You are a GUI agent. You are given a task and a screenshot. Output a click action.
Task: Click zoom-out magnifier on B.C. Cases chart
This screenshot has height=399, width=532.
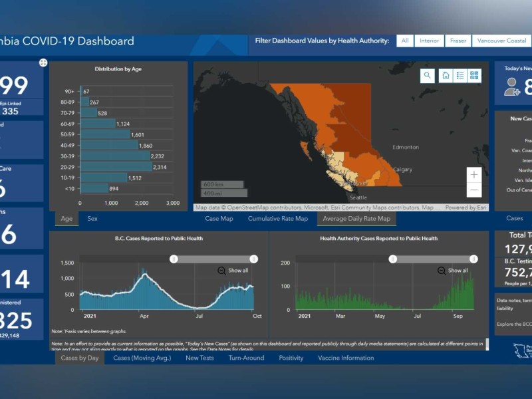click(x=221, y=270)
